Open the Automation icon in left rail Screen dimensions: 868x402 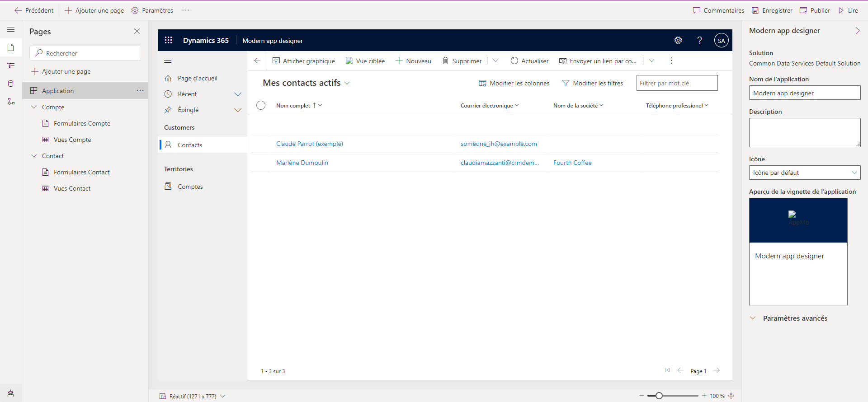coord(11,102)
